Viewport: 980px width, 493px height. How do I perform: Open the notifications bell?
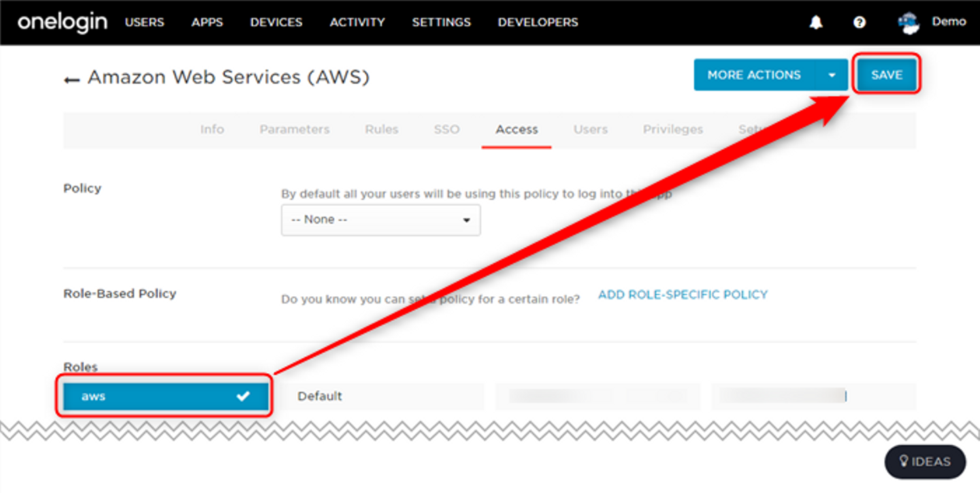(816, 22)
